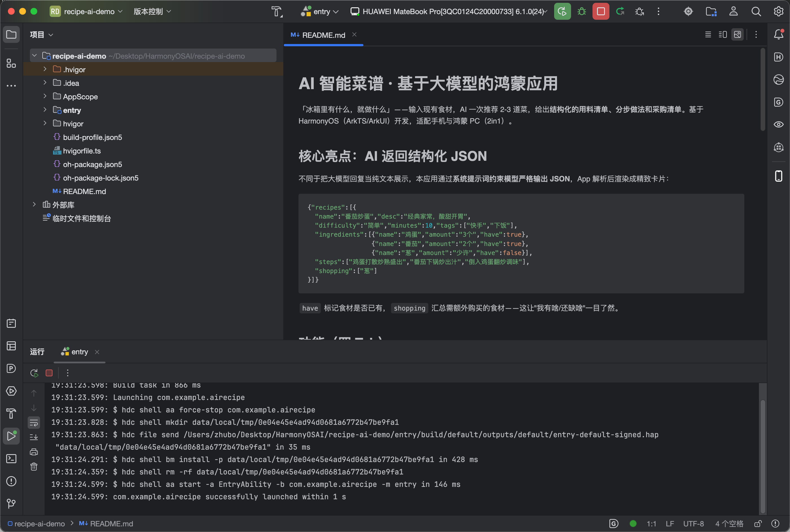Stop the running app with red stop button

(x=601, y=12)
